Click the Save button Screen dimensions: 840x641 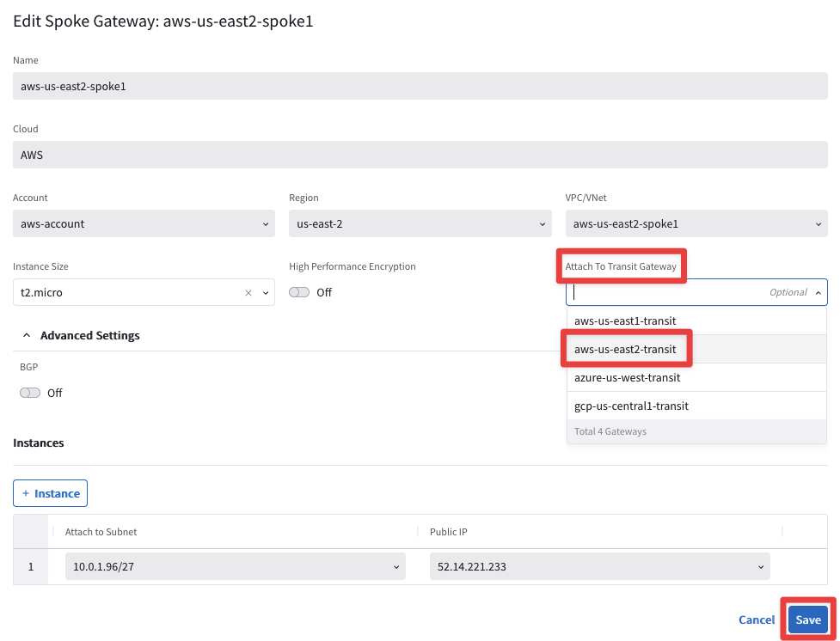807,620
